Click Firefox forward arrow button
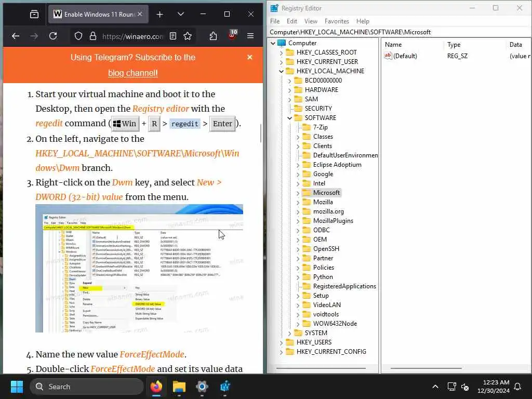Image resolution: width=532 pixels, height=399 pixels. tap(34, 36)
